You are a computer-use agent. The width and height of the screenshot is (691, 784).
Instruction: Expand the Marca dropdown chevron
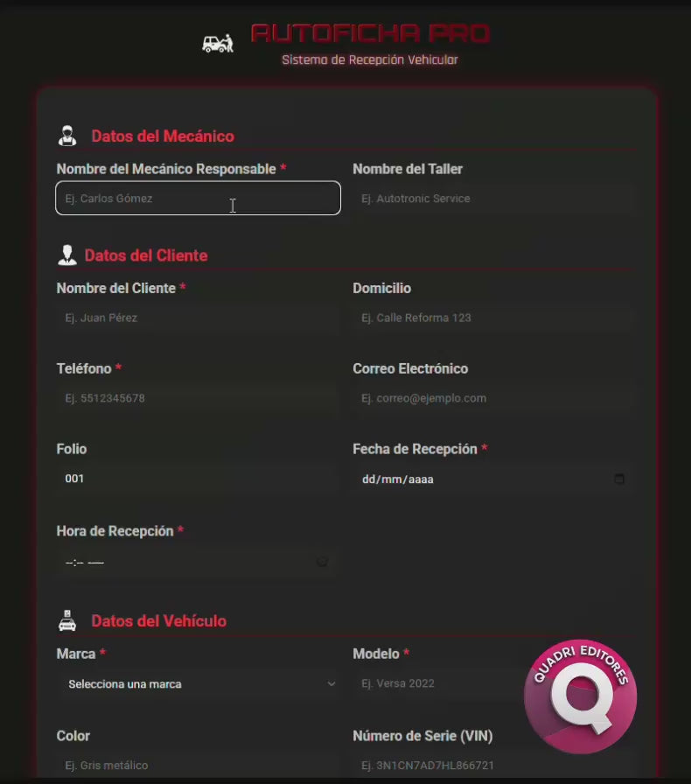tap(331, 683)
